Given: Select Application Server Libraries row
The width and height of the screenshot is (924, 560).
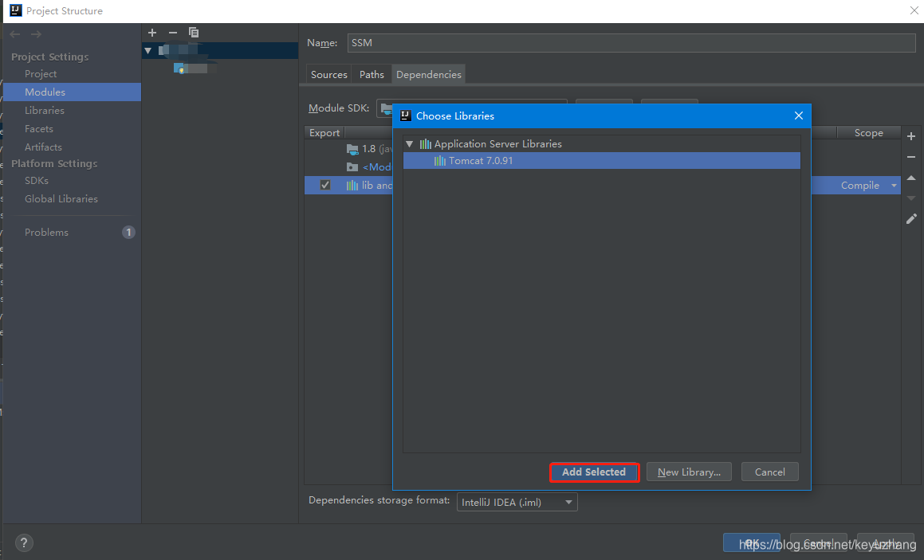Looking at the screenshot, I should (x=602, y=143).
